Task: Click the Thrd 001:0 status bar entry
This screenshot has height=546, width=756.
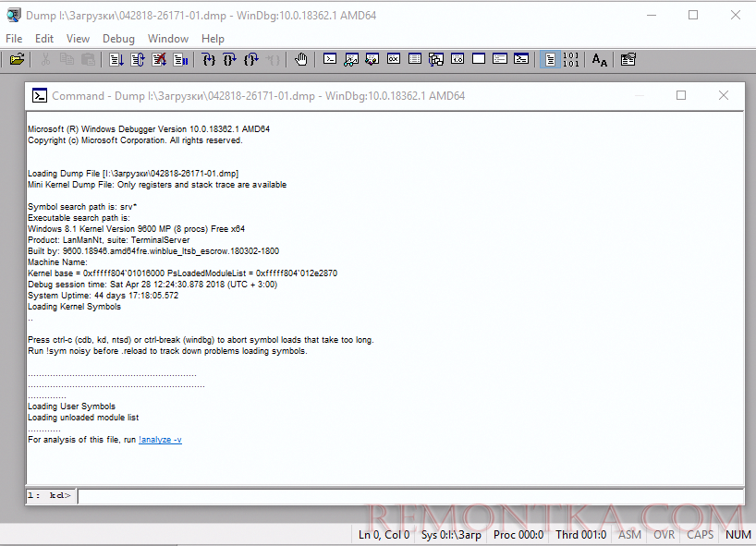Action: click(580, 534)
